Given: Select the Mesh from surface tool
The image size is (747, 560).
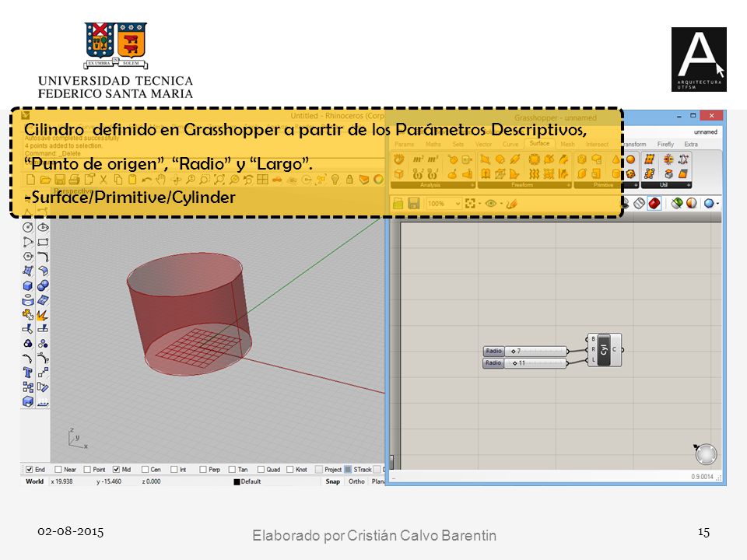Looking at the screenshot, I should [43, 300].
